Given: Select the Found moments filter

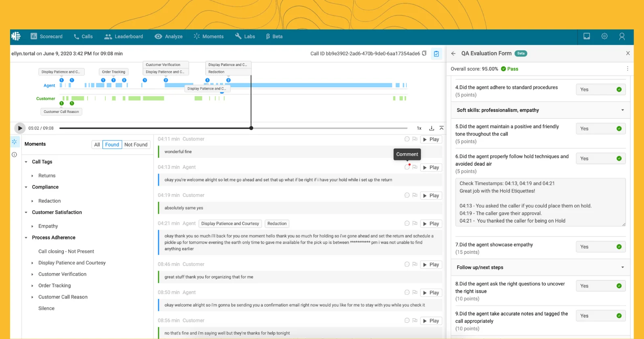Looking at the screenshot, I should point(112,144).
